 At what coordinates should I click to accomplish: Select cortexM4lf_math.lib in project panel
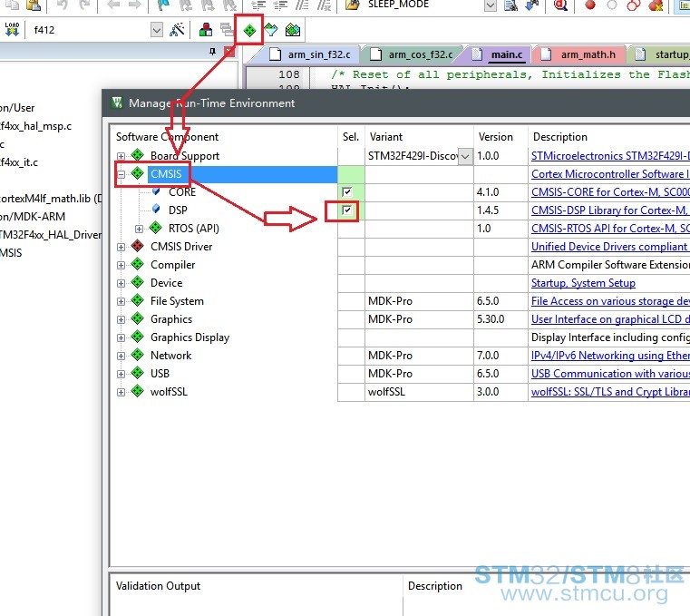[x=51, y=198]
